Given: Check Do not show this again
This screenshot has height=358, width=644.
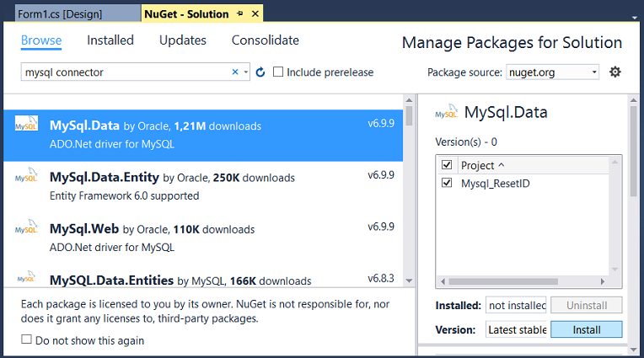Looking at the screenshot, I should coord(26,339).
